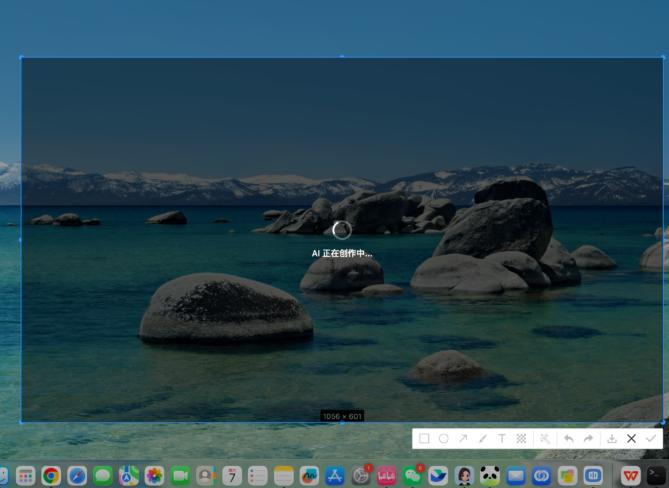Select the pen drawing tool

coord(483,439)
